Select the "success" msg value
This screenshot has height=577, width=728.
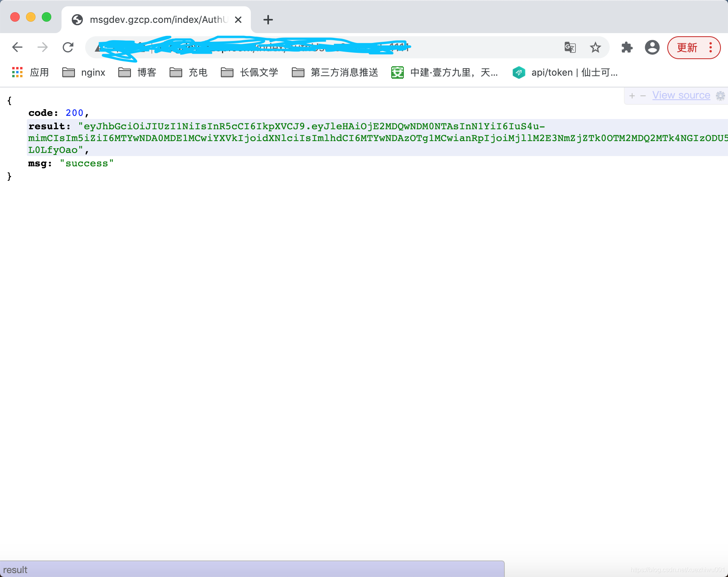pyautogui.click(x=86, y=163)
